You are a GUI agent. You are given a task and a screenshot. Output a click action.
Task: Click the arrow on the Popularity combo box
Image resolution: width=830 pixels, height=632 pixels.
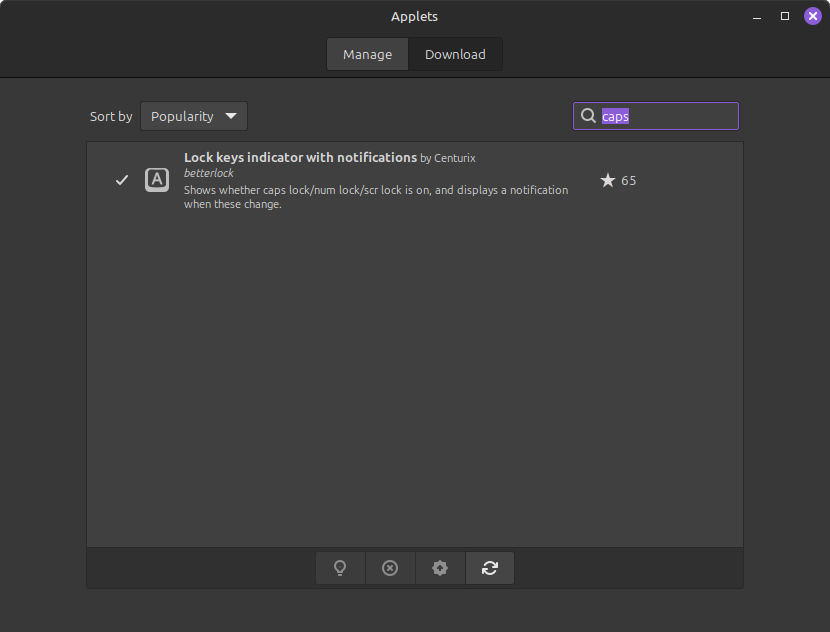[x=231, y=116]
